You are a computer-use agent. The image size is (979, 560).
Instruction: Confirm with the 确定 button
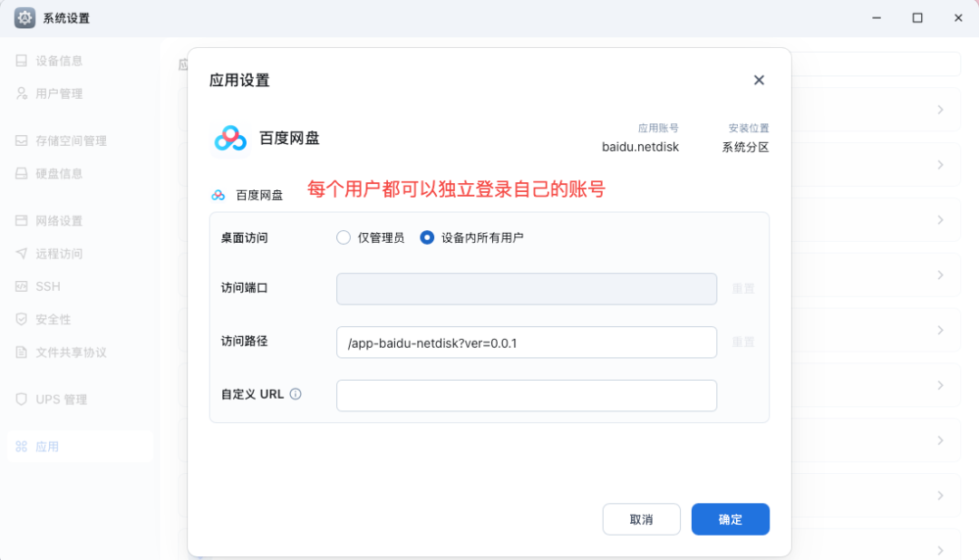pos(731,519)
